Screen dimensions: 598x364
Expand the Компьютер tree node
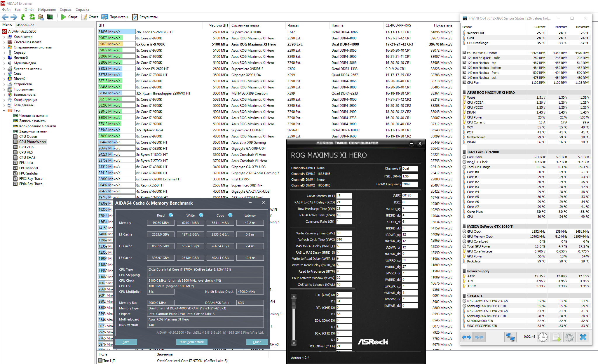[x=4, y=37]
